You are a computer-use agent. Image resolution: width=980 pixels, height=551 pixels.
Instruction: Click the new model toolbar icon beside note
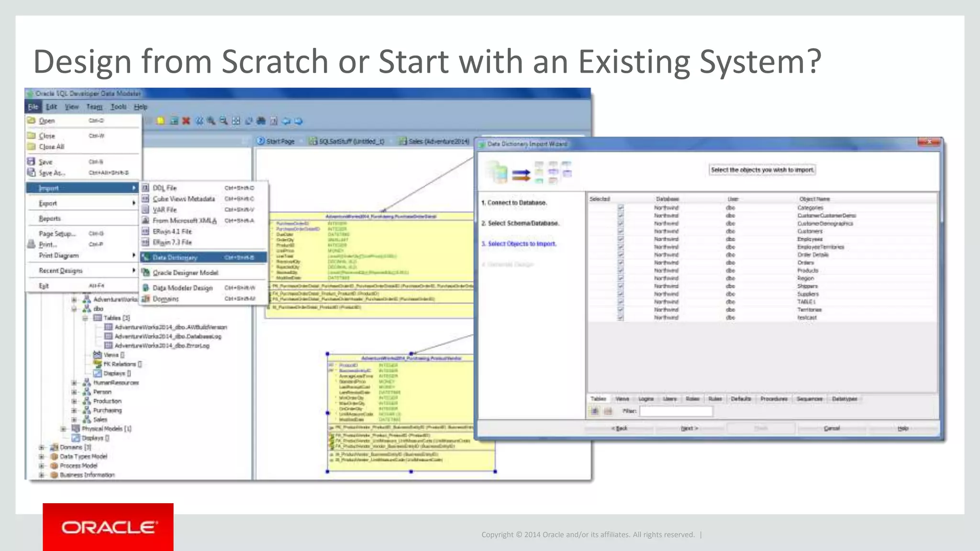click(174, 121)
